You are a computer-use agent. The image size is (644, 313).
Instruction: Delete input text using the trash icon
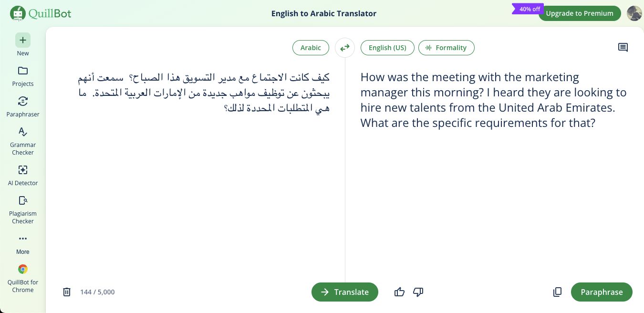point(67,292)
